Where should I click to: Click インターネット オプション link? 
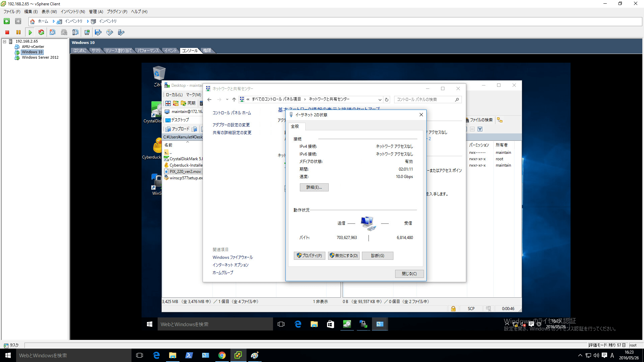pos(230,265)
